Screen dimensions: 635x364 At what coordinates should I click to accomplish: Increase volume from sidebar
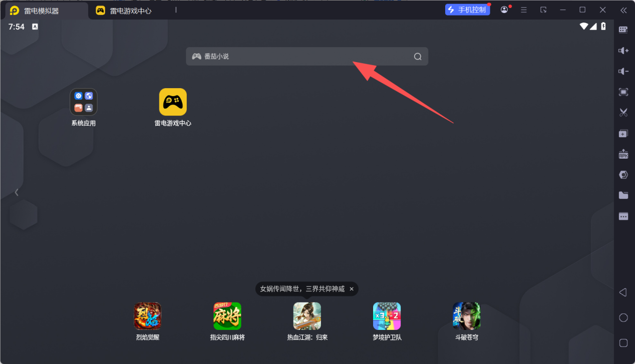(x=623, y=51)
